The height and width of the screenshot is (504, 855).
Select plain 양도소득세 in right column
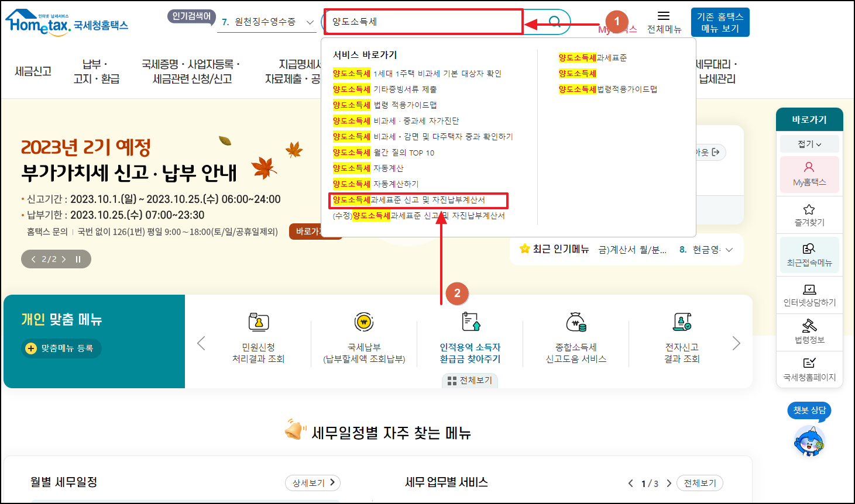pyautogui.click(x=578, y=74)
